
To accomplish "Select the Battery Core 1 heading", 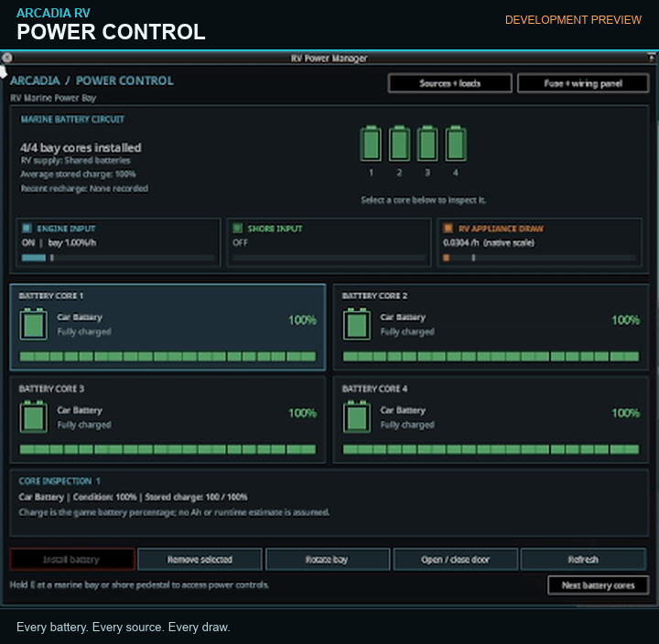I will 51,295.
